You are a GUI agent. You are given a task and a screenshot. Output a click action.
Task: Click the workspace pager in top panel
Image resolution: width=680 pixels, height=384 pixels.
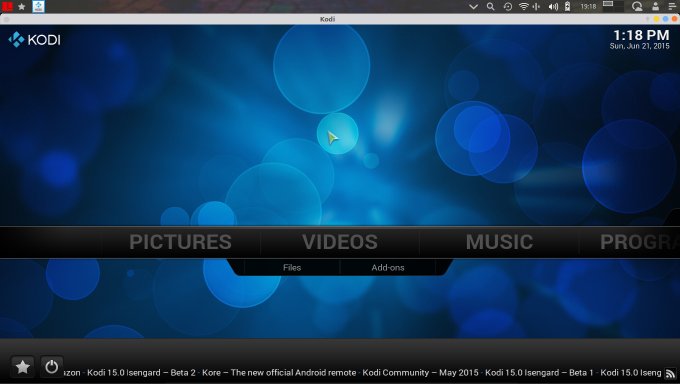pos(613,6)
